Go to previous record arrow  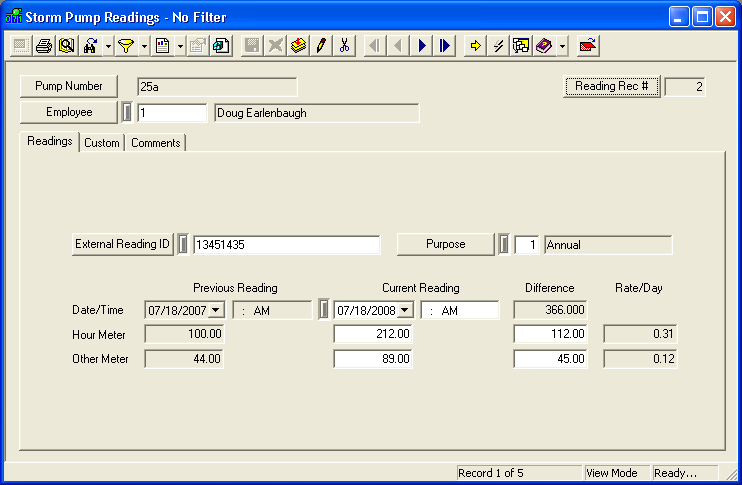click(398, 46)
